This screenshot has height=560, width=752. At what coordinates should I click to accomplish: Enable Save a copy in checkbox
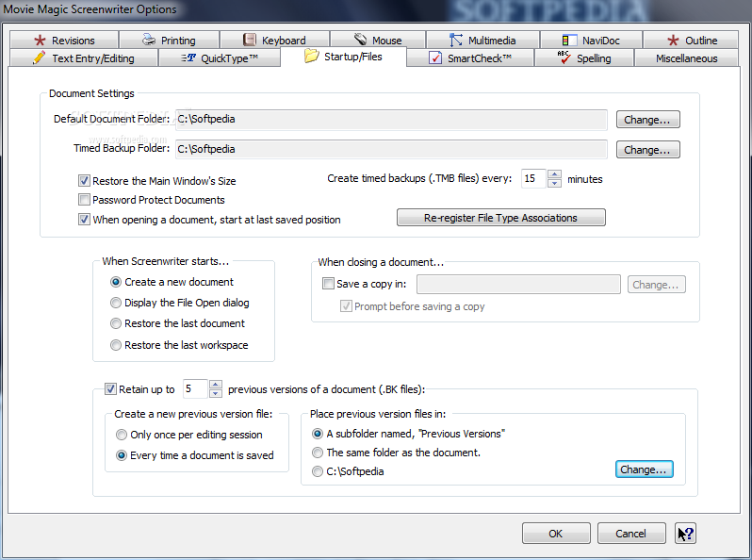328,283
